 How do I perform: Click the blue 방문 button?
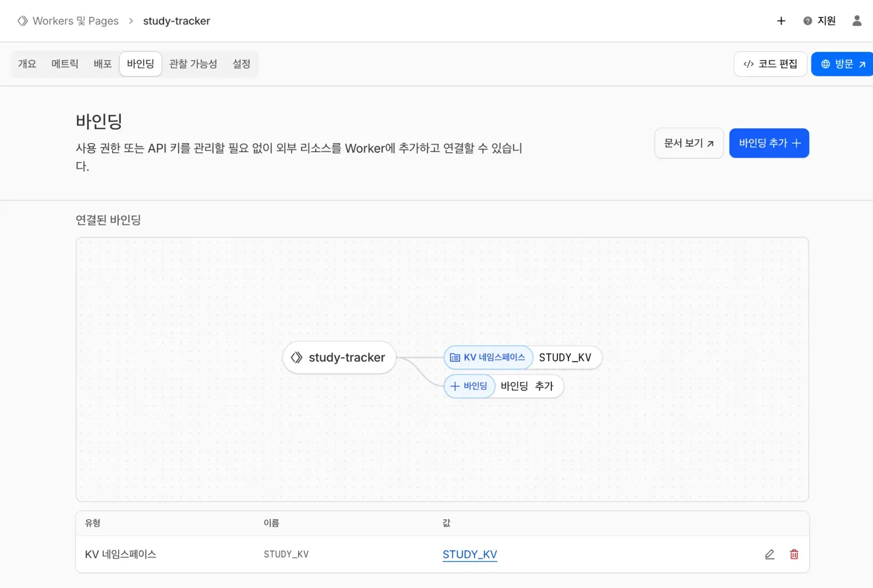[843, 64]
